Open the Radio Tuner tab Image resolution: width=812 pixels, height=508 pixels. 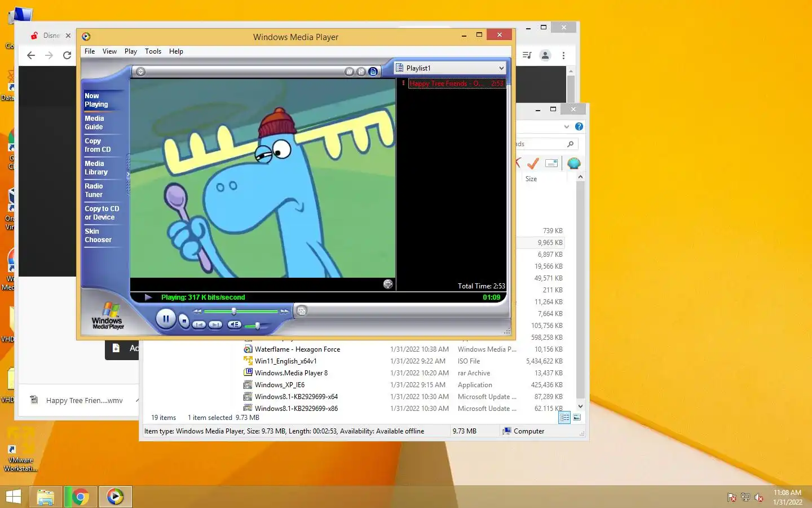pyautogui.click(x=104, y=190)
